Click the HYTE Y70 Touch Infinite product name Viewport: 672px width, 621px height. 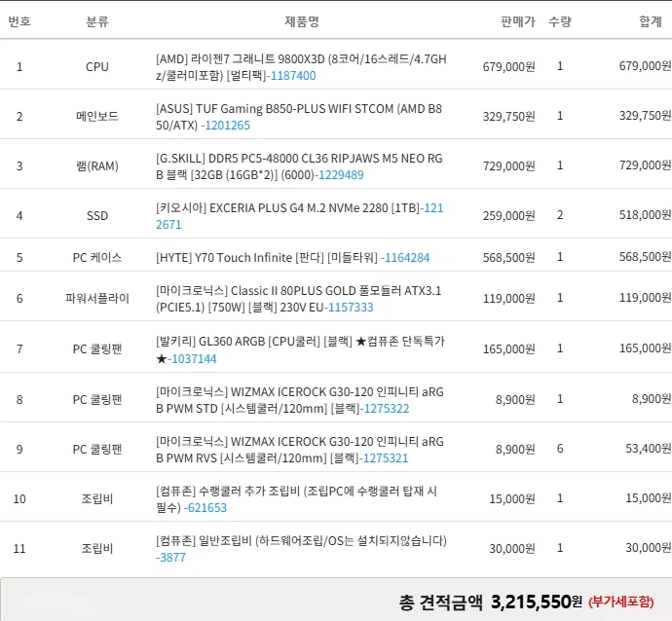(268, 258)
